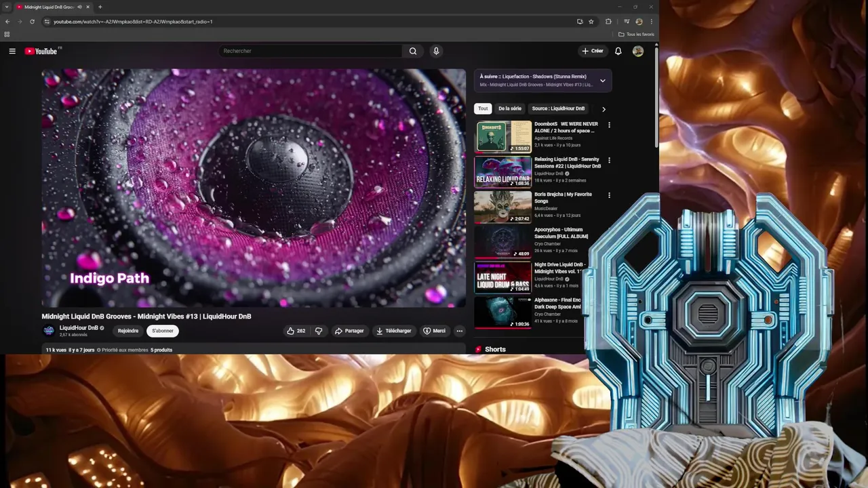Click the browser forward arrow
The height and width of the screenshot is (488, 868).
(x=19, y=22)
